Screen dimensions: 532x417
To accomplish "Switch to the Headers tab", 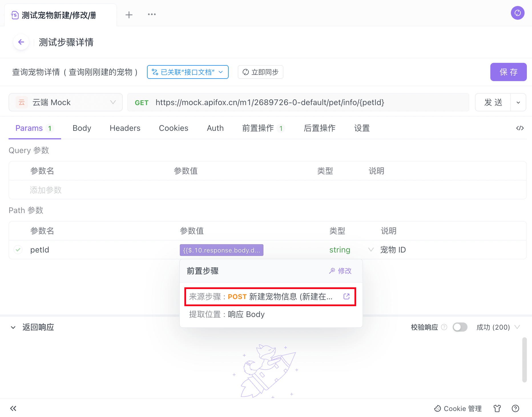I will point(125,128).
